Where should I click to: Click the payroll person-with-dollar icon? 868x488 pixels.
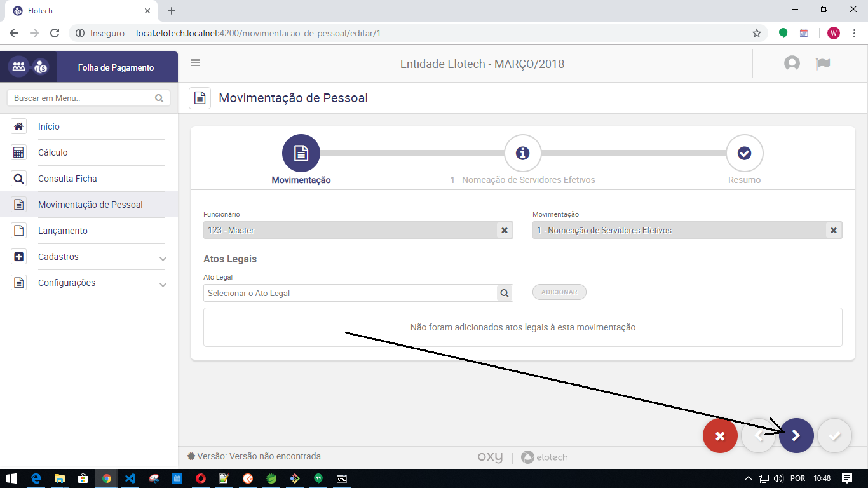41,67
